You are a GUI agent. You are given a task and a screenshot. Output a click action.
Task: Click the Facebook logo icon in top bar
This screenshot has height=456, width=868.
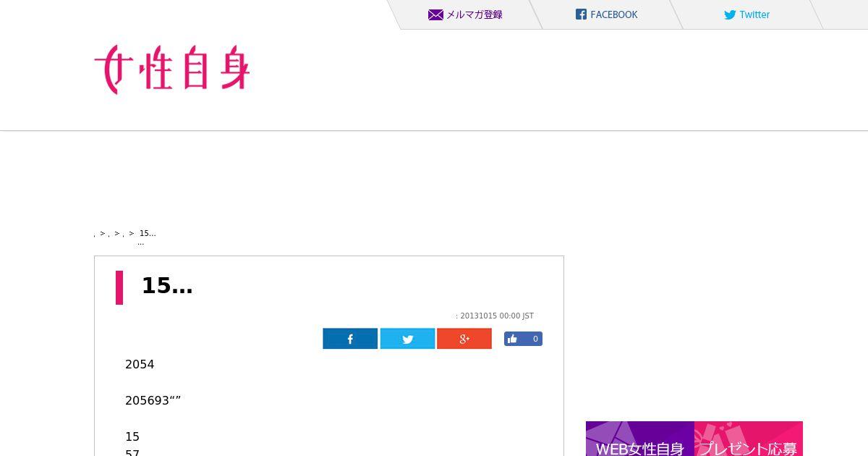(581, 14)
